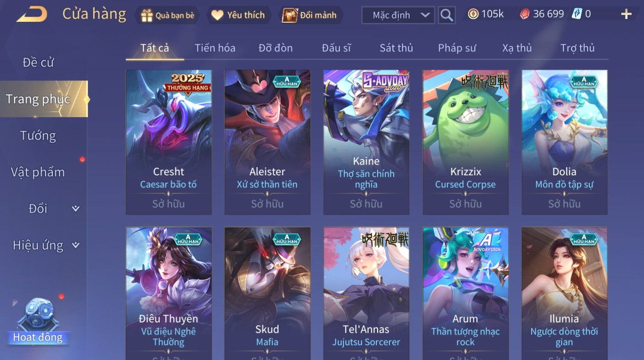Image resolution: width=644 pixels, height=360 pixels.
Task: Click the plus icon to add currency
Action: (626, 15)
